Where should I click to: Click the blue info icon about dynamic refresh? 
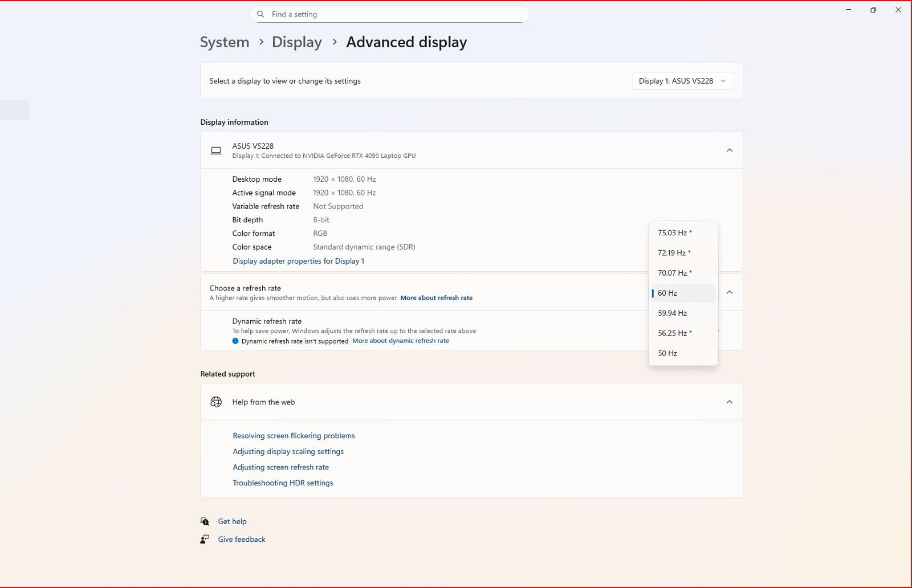(x=235, y=341)
